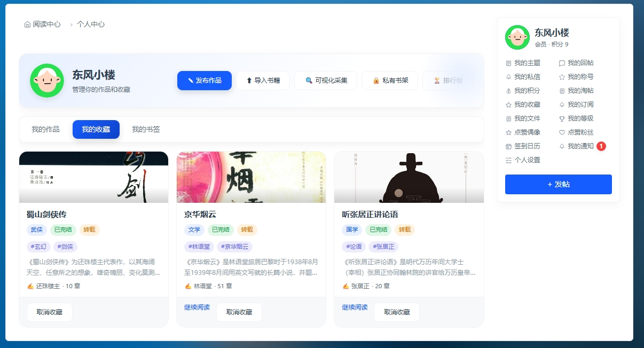Click the 我的称号 star icon
644x348 pixels.
(x=562, y=77)
